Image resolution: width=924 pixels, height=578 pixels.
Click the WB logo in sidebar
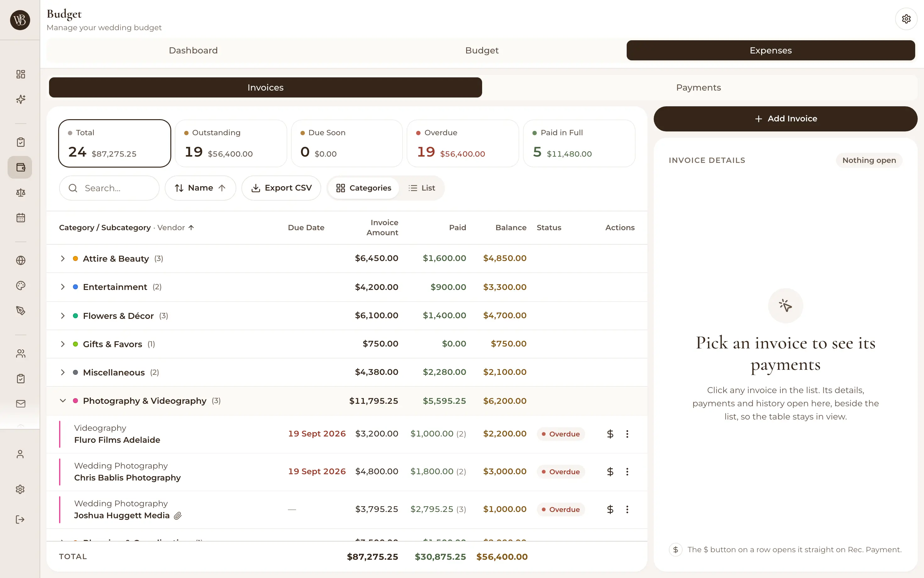(20, 20)
